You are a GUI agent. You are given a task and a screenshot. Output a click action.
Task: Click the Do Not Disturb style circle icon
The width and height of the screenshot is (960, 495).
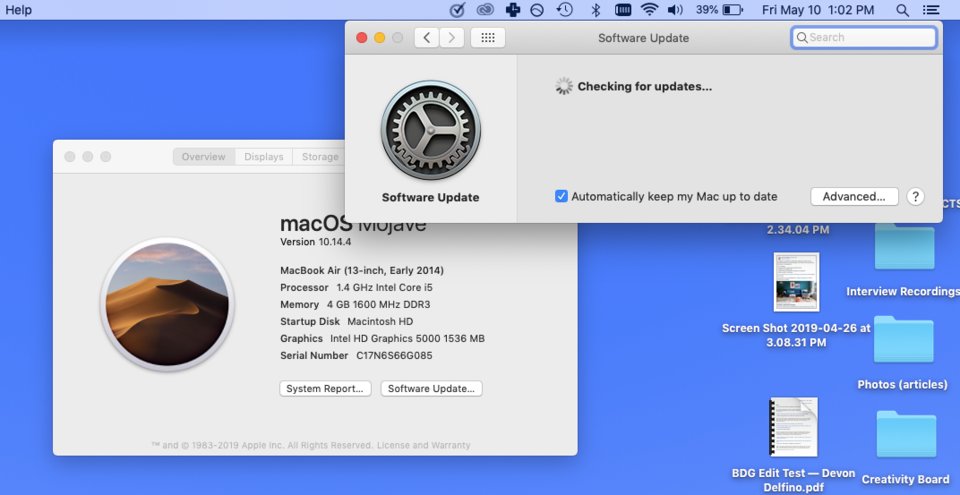pos(537,10)
